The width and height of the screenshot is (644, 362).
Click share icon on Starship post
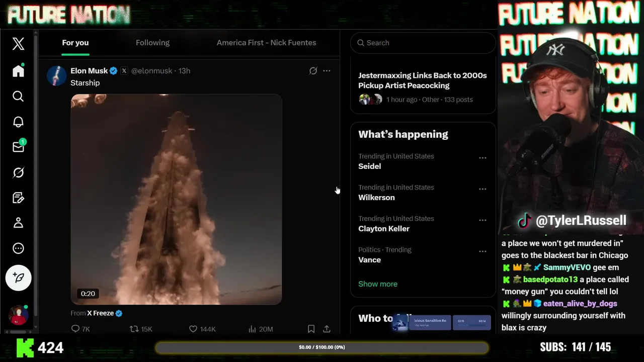(327, 329)
